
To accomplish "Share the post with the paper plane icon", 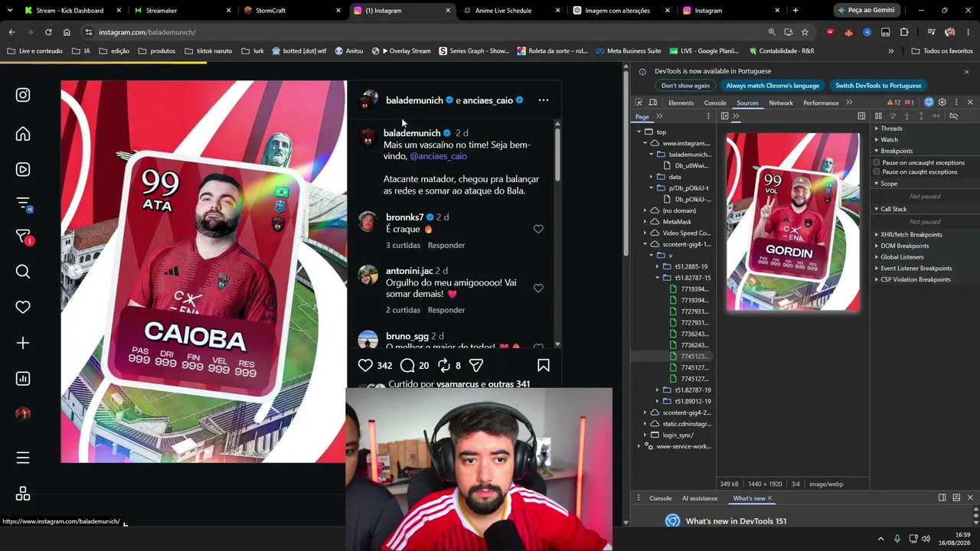I will (x=475, y=366).
